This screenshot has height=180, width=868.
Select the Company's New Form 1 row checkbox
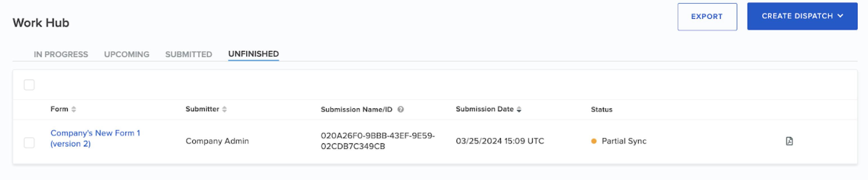[x=29, y=143]
